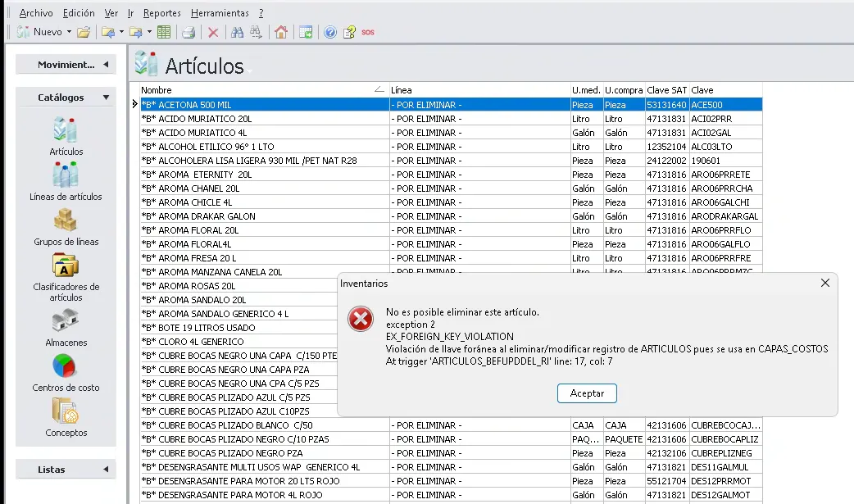Open the Reportes menu
Screen dimensions: 854x504
161,13
